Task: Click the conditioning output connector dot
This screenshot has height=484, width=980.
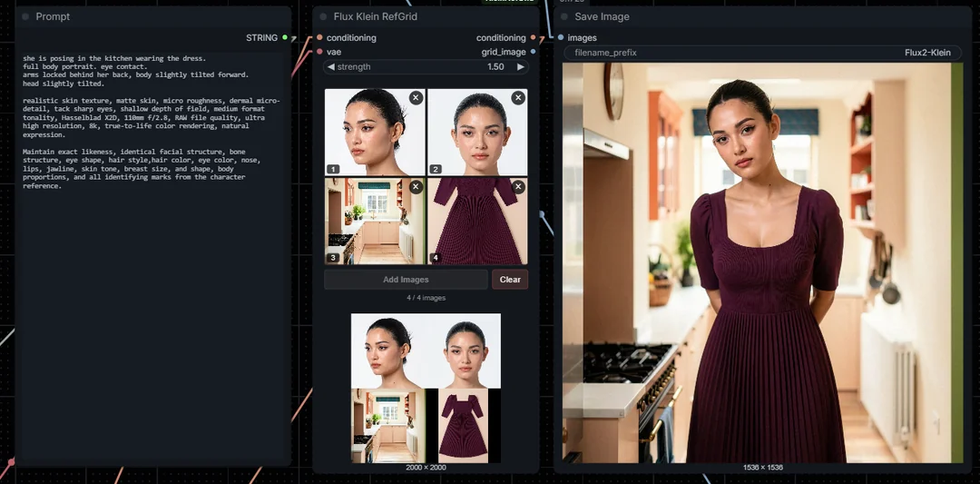Action: [534, 37]
